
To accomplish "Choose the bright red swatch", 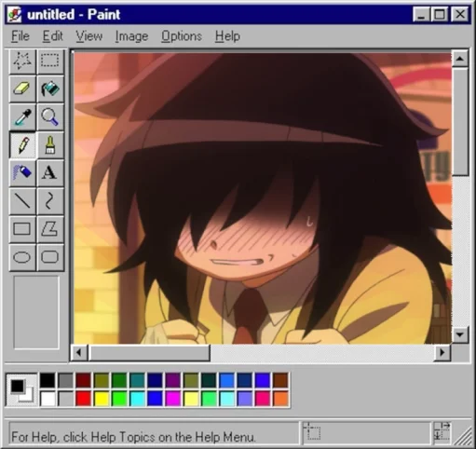I will tap(83, 399).
